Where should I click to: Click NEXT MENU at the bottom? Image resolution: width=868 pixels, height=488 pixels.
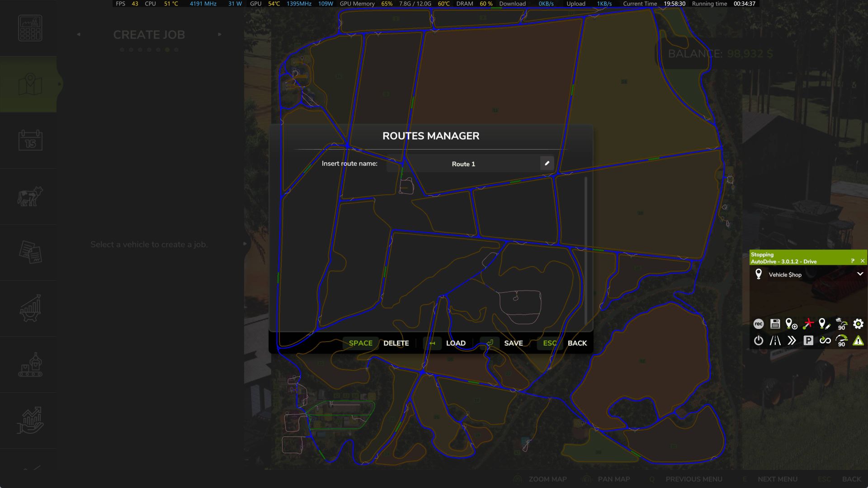coord(778,479)
